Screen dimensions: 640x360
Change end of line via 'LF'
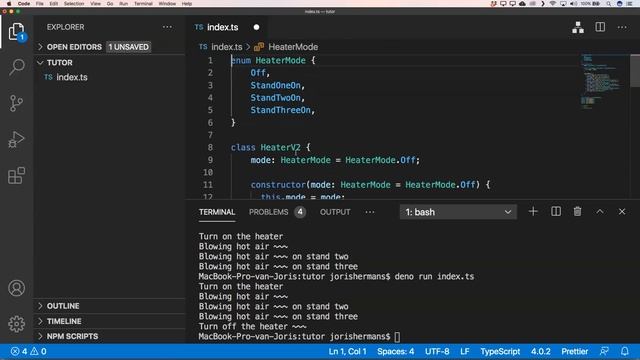point(464,351)
